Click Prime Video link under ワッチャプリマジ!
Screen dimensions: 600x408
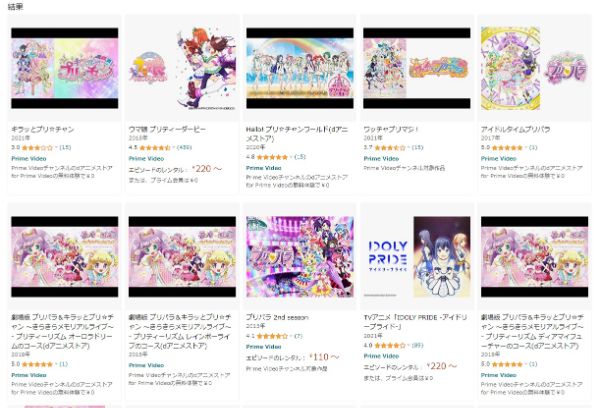381,158
